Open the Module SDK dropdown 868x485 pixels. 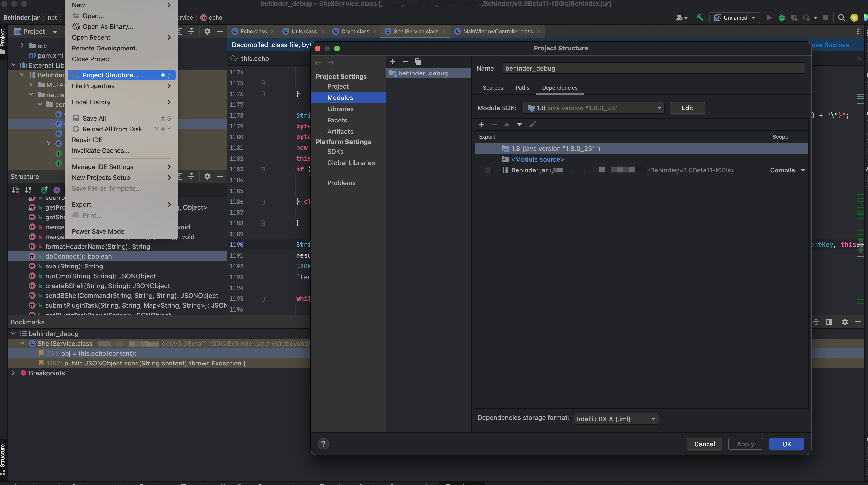pyautogui.click(x=593, y=108)
